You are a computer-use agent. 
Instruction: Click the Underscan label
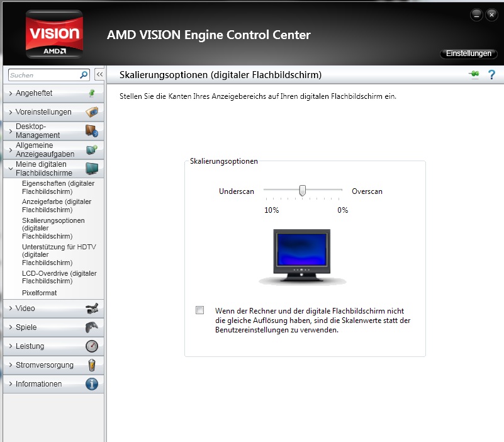click(x=237, y=191)
